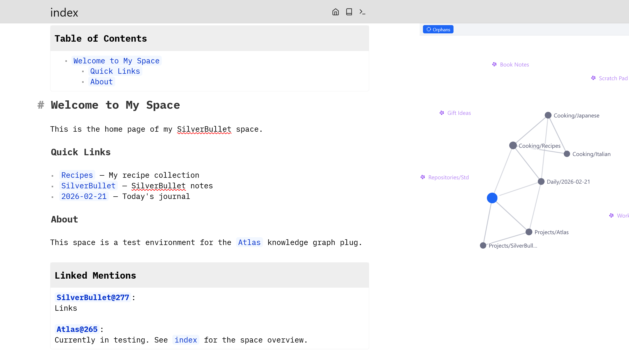Click the index page title field
Image resolution: width=629 pixels, height=364 pixels.
(x=64, y=12)
